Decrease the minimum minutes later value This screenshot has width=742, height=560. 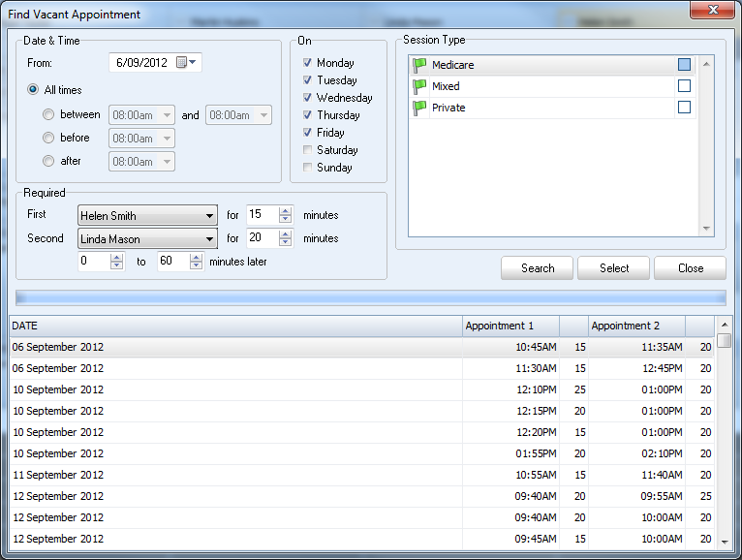tap(116, 265)
